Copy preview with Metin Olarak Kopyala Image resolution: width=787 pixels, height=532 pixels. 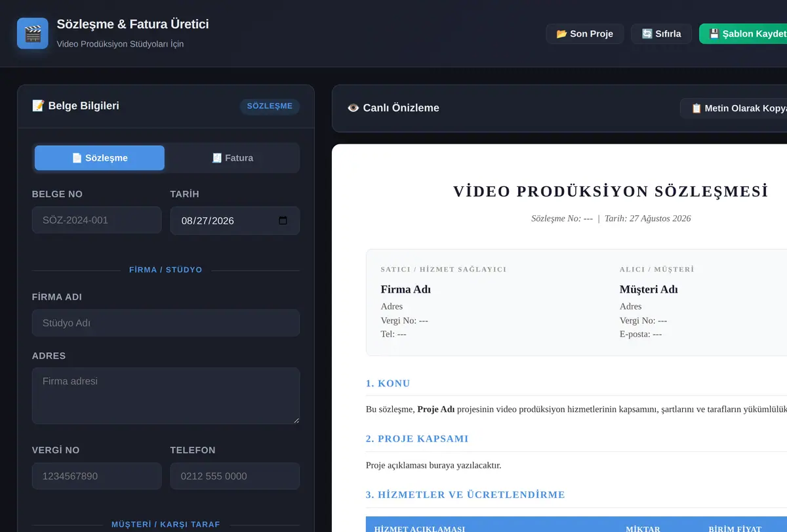733,108
